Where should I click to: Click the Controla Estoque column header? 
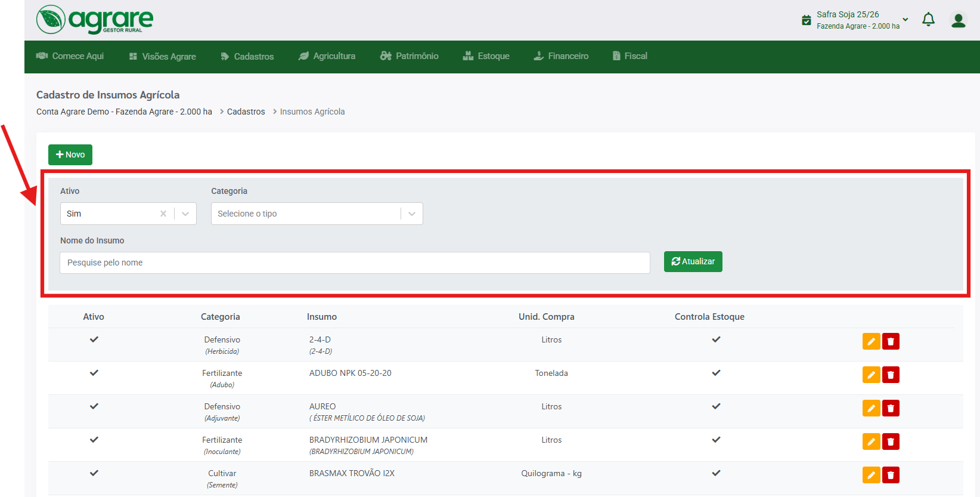pyautogui.click(x=709, y=317)
